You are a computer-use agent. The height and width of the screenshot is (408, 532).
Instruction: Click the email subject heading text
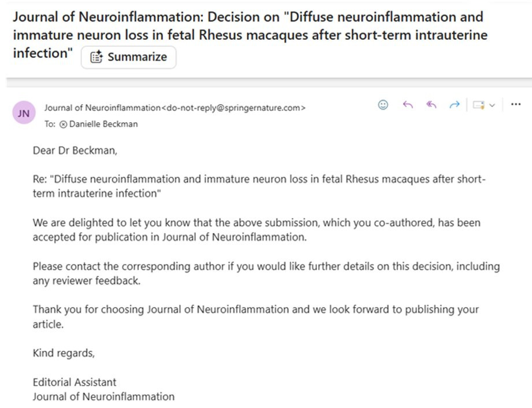(250, 35)
